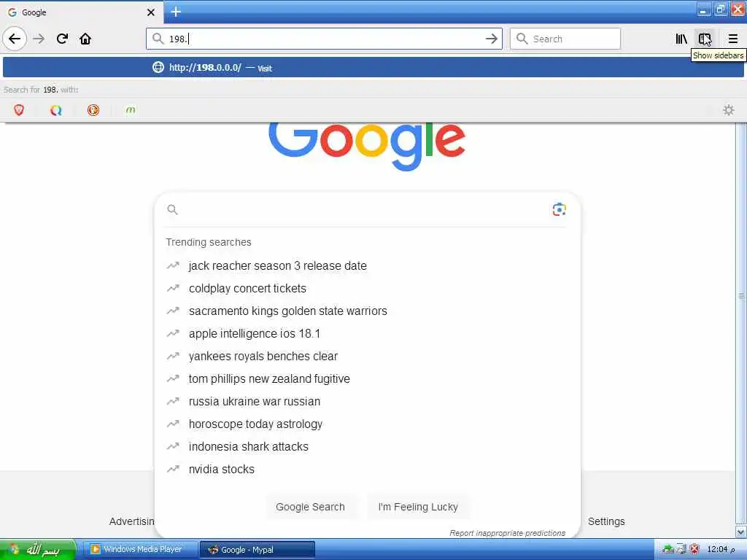Search with the DuckDuckGo engine icon
Viewport: 747px width, 560px height.
click(x=93, y=111)
